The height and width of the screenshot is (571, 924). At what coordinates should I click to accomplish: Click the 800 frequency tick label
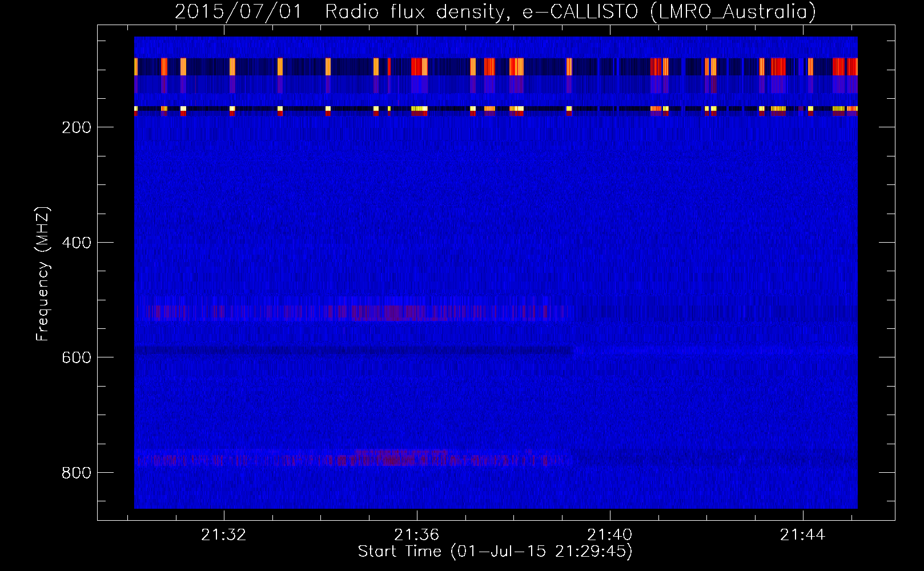pos(76,473)
